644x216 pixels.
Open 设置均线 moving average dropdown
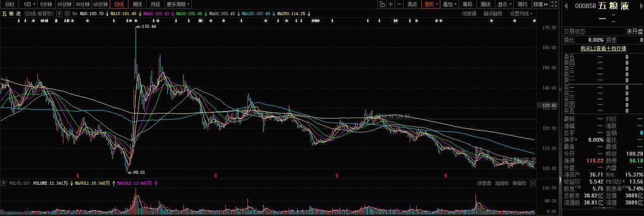click(x=521, y=14)
